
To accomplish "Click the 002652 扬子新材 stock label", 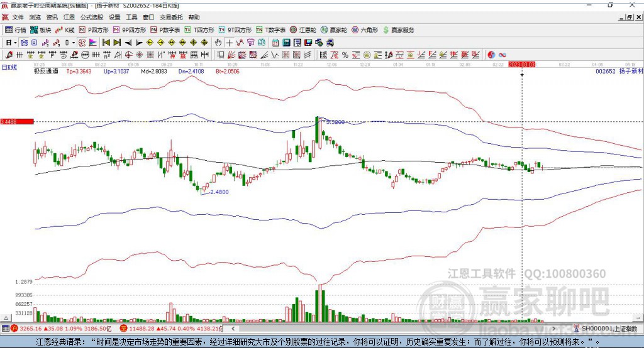I will click(x=619, y=71).
